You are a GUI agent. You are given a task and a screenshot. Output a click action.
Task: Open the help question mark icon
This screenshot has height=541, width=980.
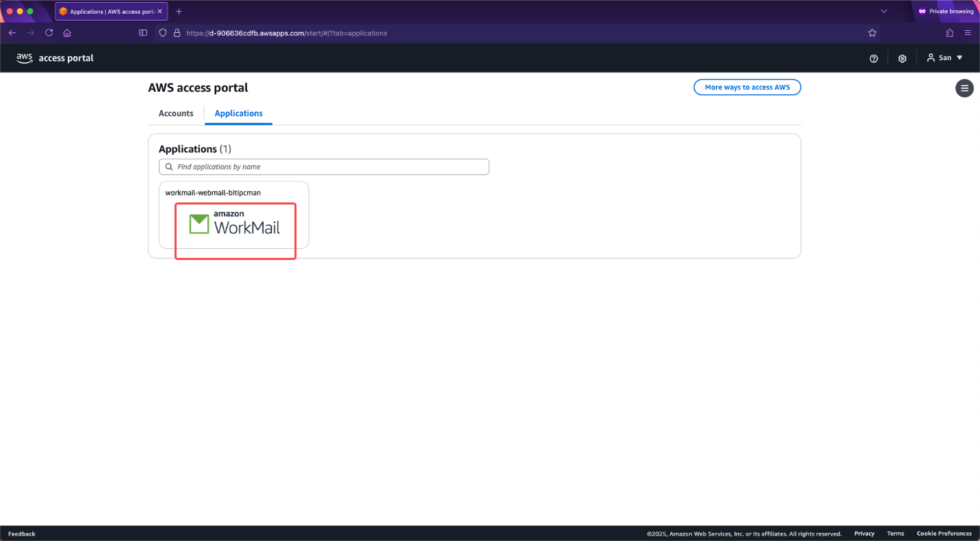[874, 58]
